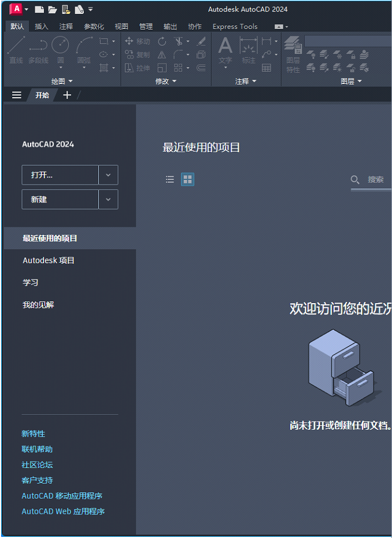Click the New file icon in quick access toolbar
The height and width of the screenshot is (538, 392).
(39, 9)
